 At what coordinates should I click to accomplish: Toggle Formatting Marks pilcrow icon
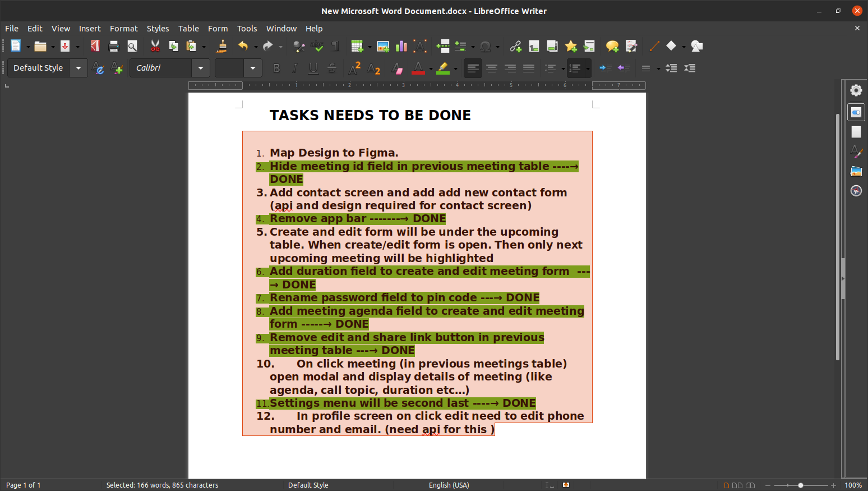pos(336,46)
